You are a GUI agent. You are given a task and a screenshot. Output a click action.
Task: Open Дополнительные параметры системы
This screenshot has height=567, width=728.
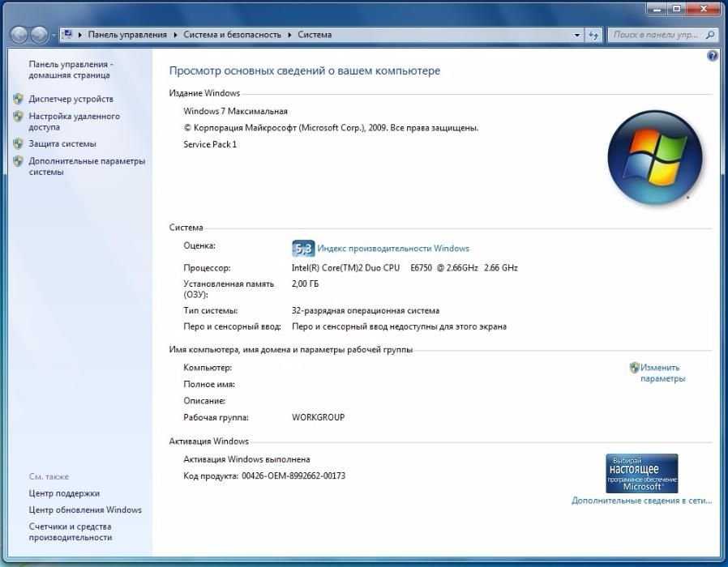point(87,167)
